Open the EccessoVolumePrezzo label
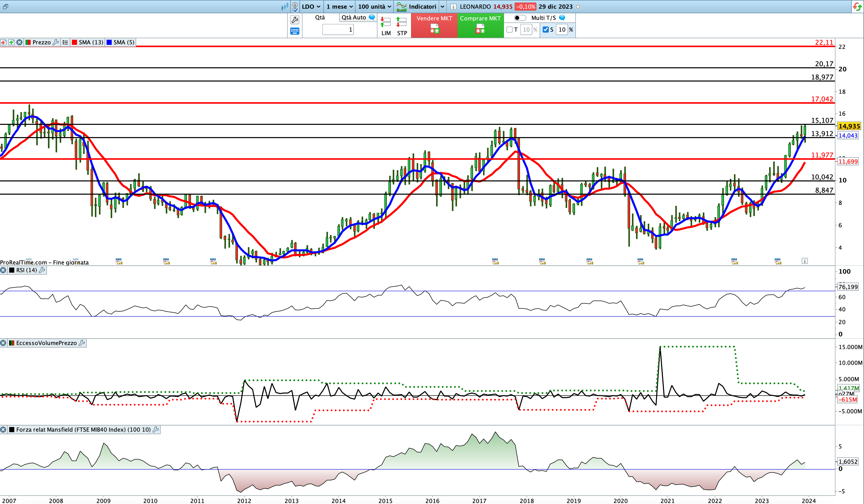This screenshot has height=504, width=864. coord(46,343)
